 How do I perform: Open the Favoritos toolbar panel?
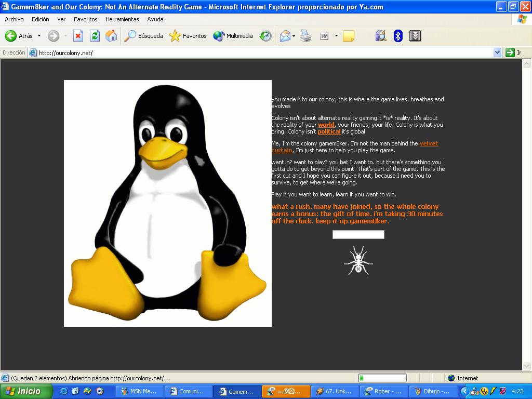[188, 36]
